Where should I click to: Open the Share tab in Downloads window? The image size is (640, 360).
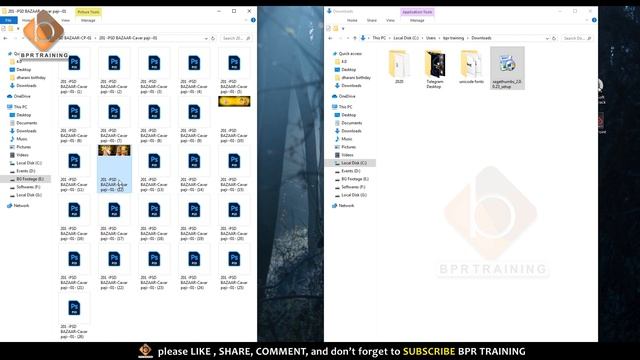[372, 20]
